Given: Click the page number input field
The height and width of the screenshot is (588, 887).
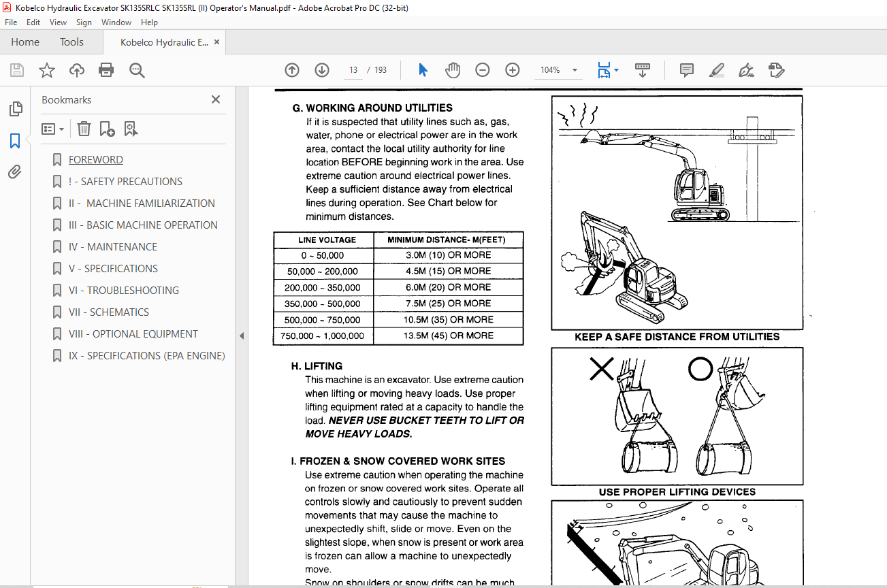Looking at the screenshot, I should point(353,70).
